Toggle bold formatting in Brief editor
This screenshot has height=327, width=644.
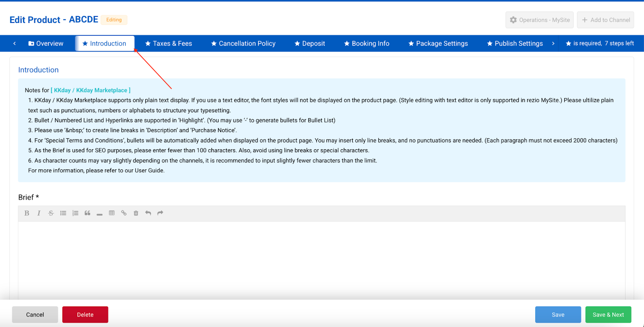click(27, 213)
